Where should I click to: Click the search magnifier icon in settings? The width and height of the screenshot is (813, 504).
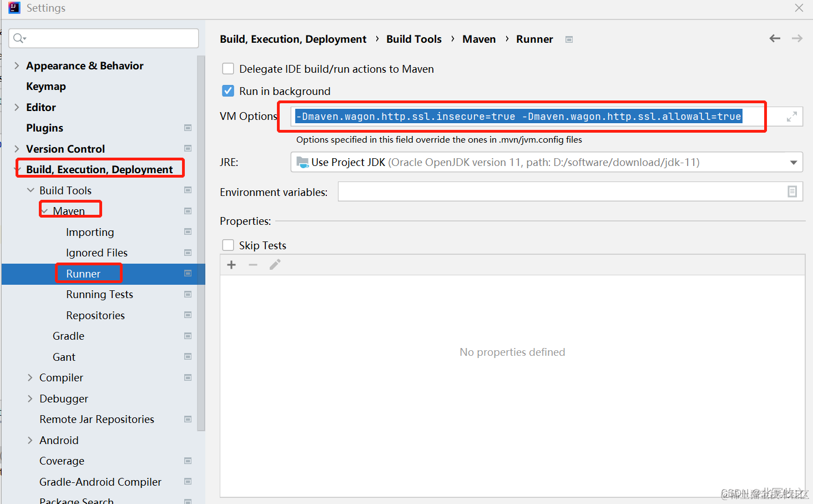tap(19, 38)
